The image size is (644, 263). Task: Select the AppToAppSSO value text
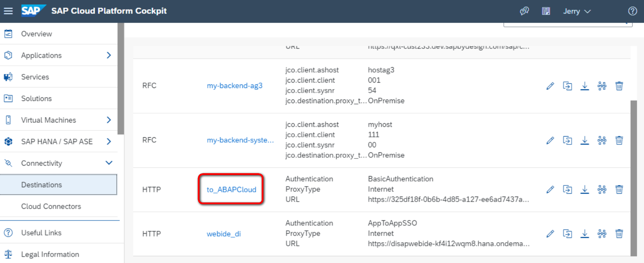pos(392,223)
